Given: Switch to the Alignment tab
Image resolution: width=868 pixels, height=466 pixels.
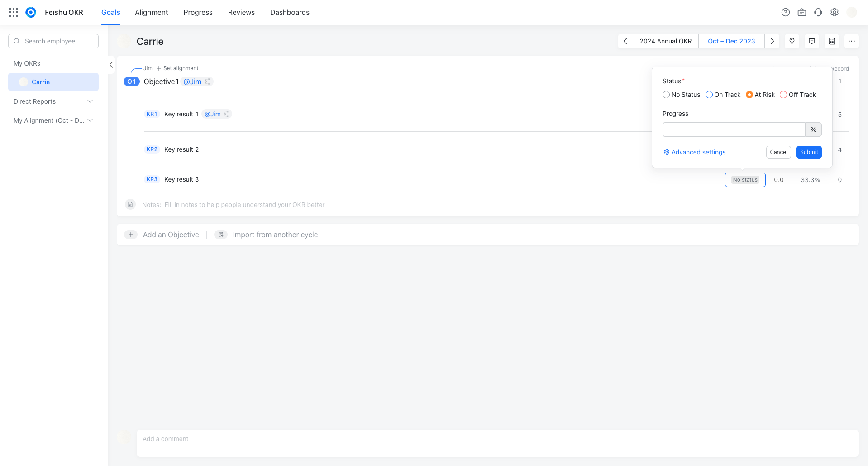Looking at the screenshot, I should tap(151, 12).
